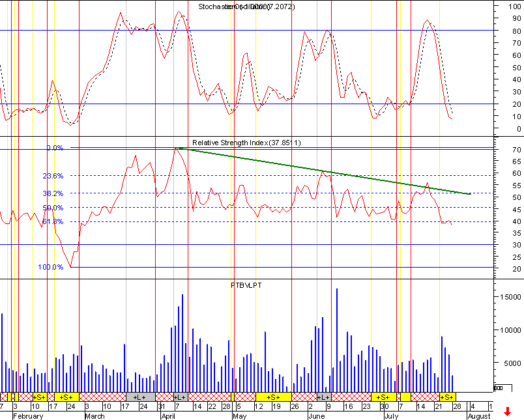Click the May month label
This screenshot has width=524, height=420.
click(x=240, y=416)
